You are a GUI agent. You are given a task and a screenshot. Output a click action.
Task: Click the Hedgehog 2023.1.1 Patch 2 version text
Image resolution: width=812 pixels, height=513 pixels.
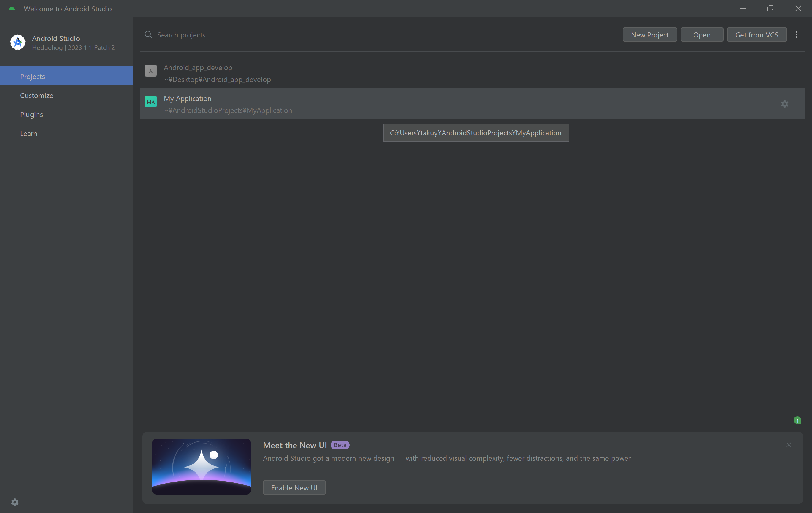[x=73, y=47]
